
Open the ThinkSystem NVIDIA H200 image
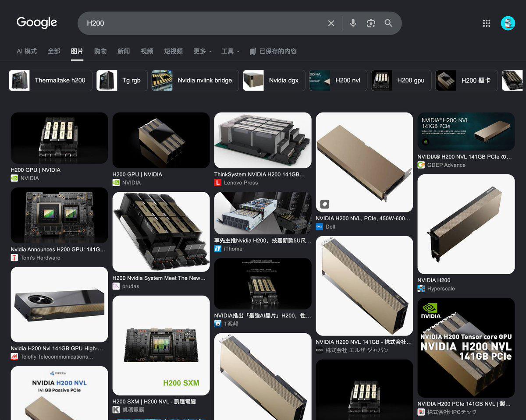click(x=263, y=141)
